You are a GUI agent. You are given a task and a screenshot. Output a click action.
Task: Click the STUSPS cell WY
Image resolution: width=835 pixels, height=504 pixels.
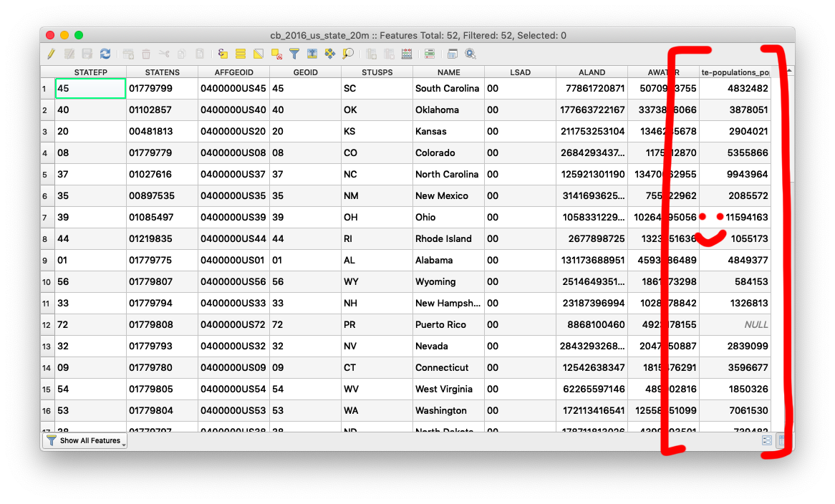click(x=377, y=281)
